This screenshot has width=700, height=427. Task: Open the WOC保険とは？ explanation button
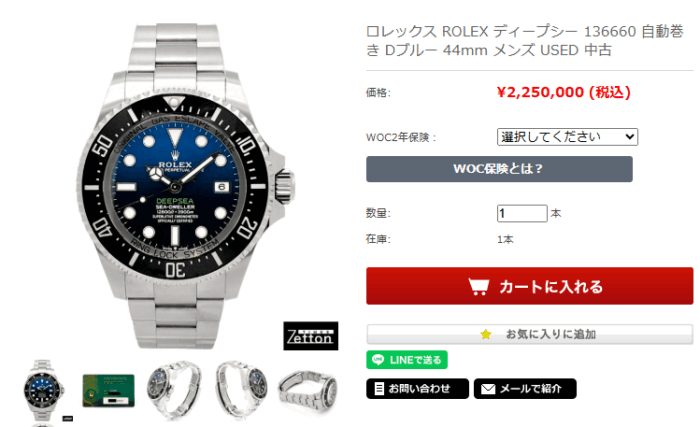click(x=499, y=169)
